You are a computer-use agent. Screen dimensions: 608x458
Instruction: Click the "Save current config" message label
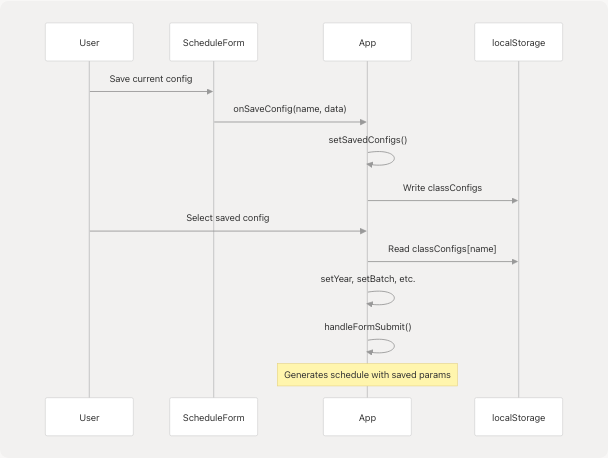point(151,78)
